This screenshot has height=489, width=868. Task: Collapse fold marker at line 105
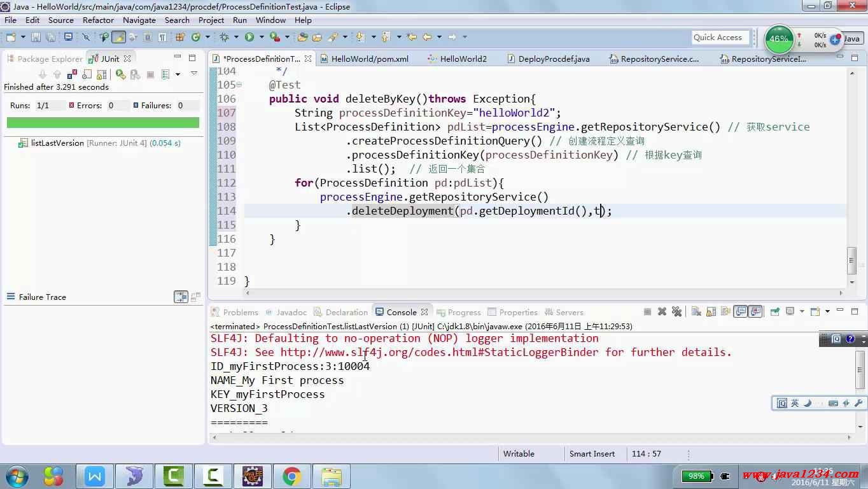coord(239,85)
